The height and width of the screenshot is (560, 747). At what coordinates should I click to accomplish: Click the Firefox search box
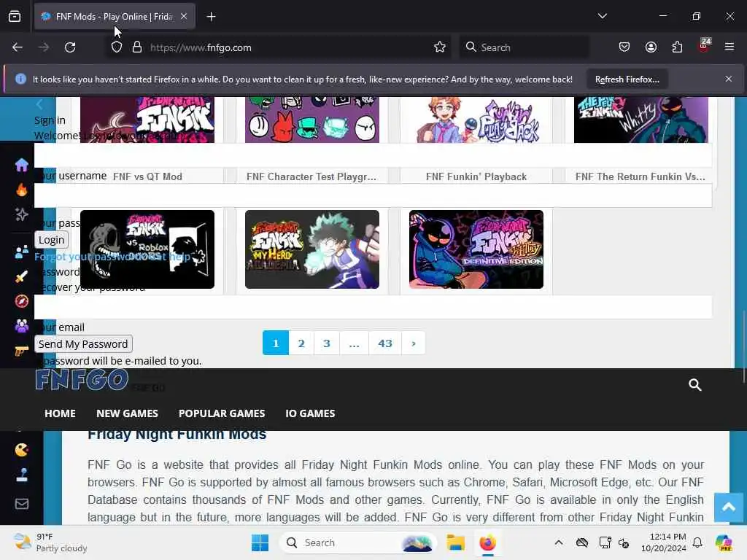[524, 47]
